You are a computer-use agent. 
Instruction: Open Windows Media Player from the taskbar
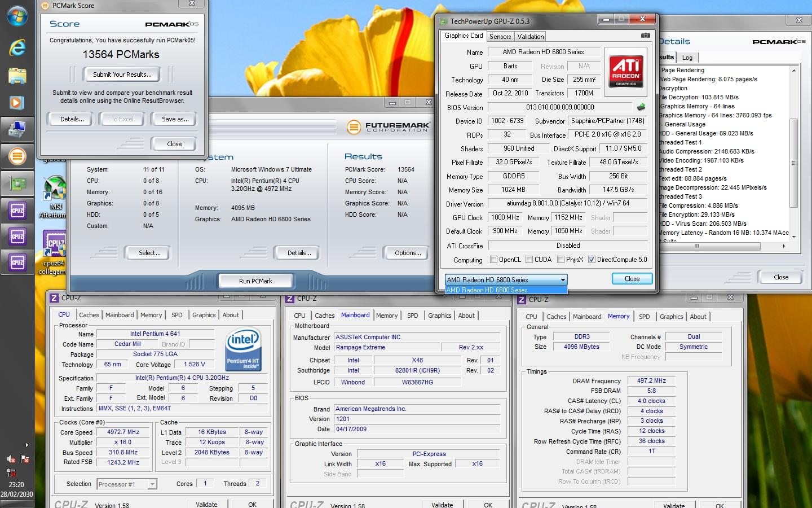pyautogui.click(x=17, y=103)
